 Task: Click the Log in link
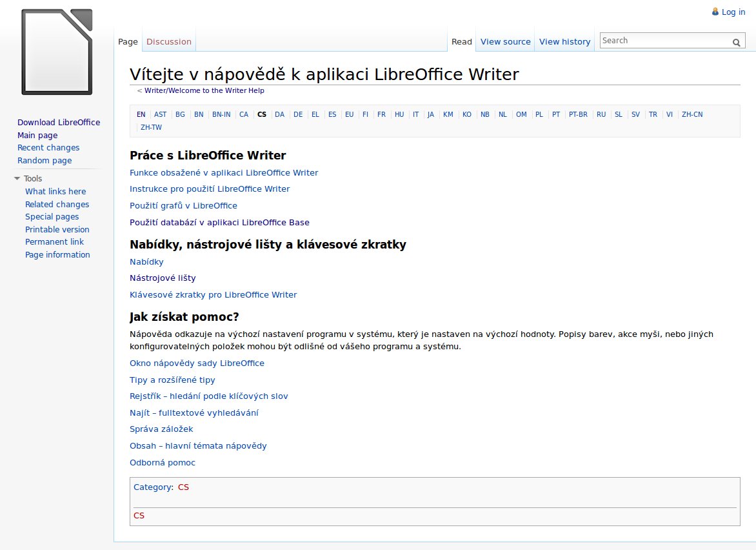pyautogui.click(x=733, y=12)
